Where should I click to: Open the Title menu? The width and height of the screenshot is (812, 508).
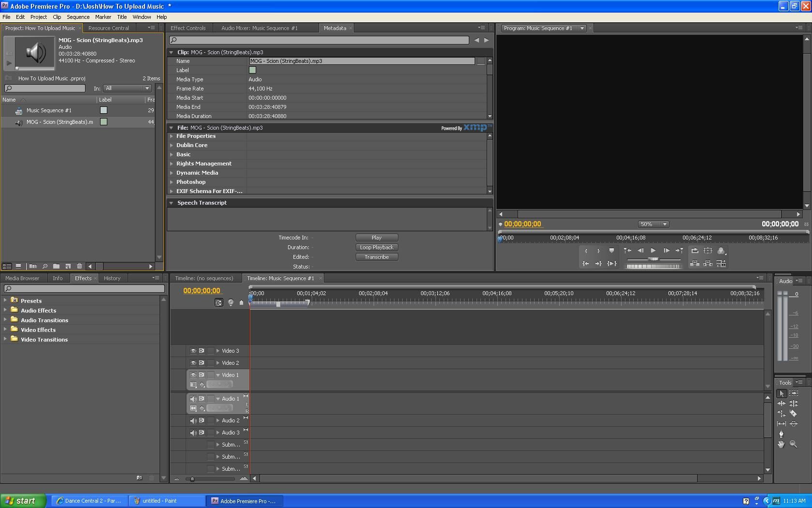click(x=122, y=17)
